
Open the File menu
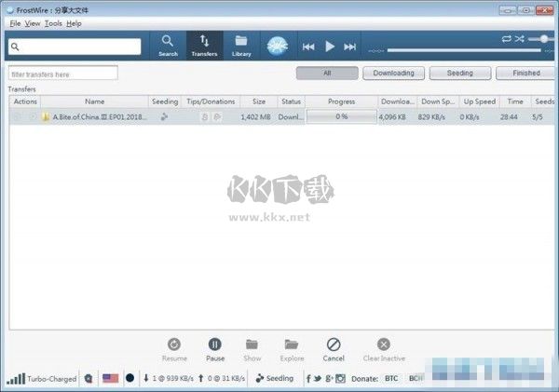[15, 23]
